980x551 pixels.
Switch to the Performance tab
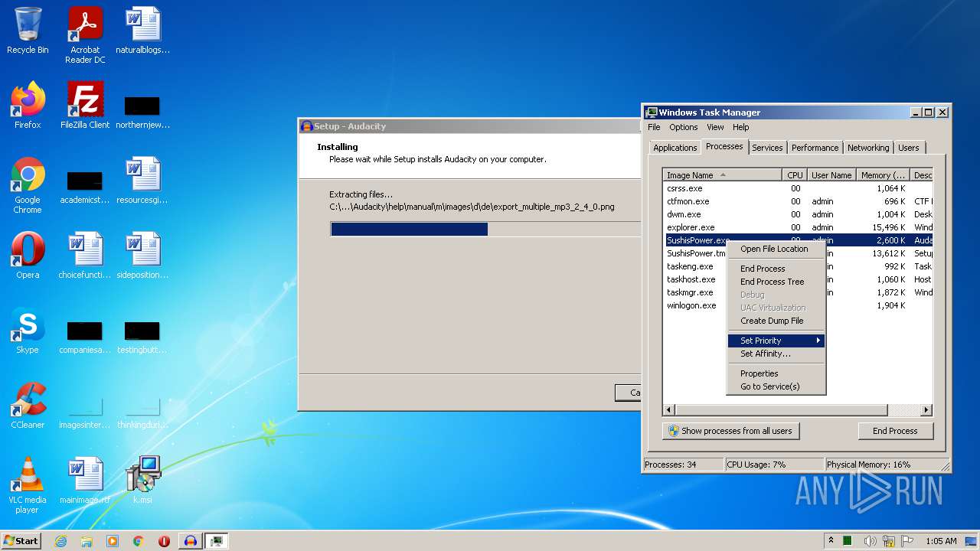(x=815, y=148)
